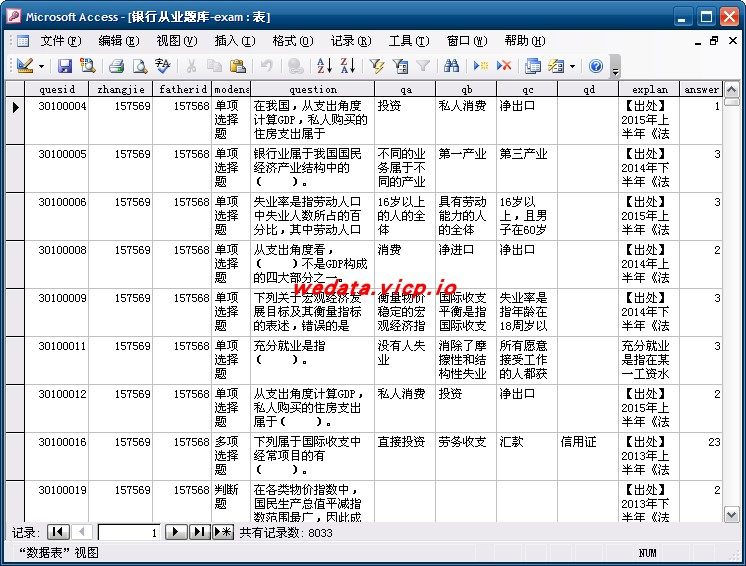Print the table using printer icon

117,66
